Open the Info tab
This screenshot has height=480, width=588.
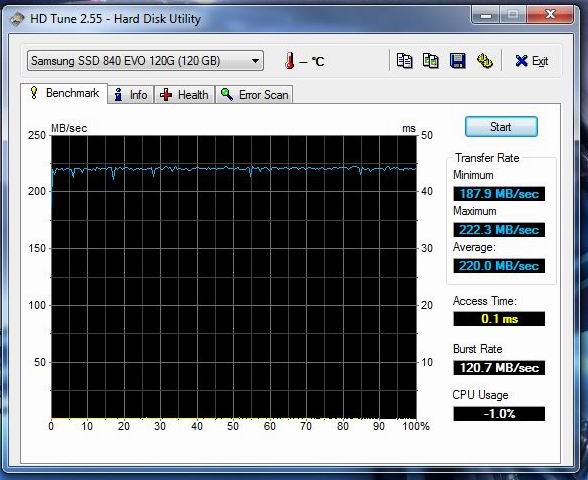[131, 94]
